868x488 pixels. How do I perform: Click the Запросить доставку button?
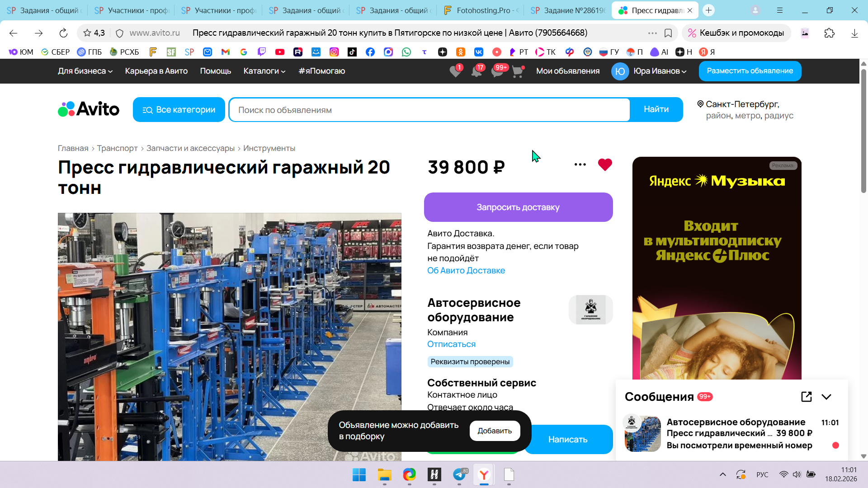tap(518, 207)
